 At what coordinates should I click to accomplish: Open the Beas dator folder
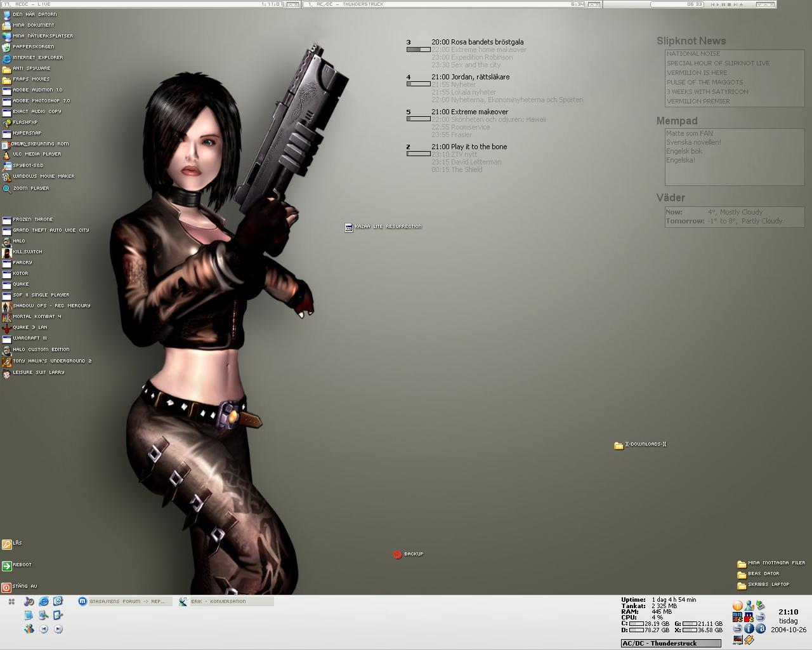coord(758,574)
